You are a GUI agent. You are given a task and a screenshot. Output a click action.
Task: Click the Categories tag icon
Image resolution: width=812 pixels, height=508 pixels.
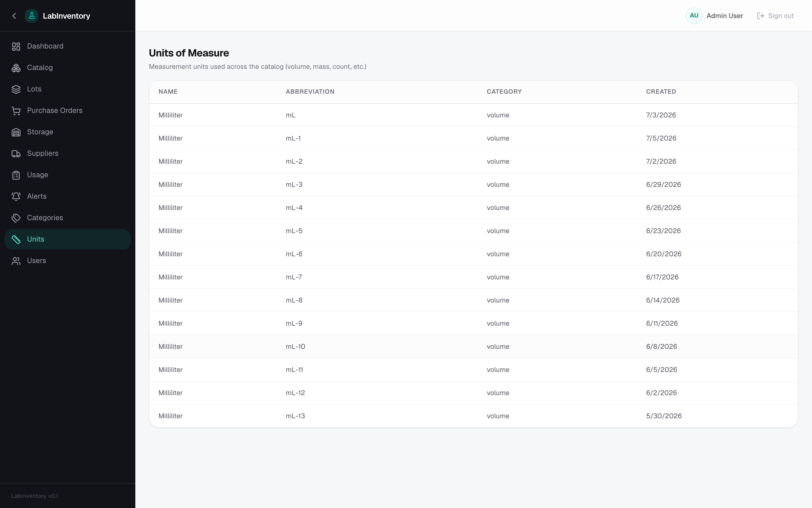[x=16, y=218]
